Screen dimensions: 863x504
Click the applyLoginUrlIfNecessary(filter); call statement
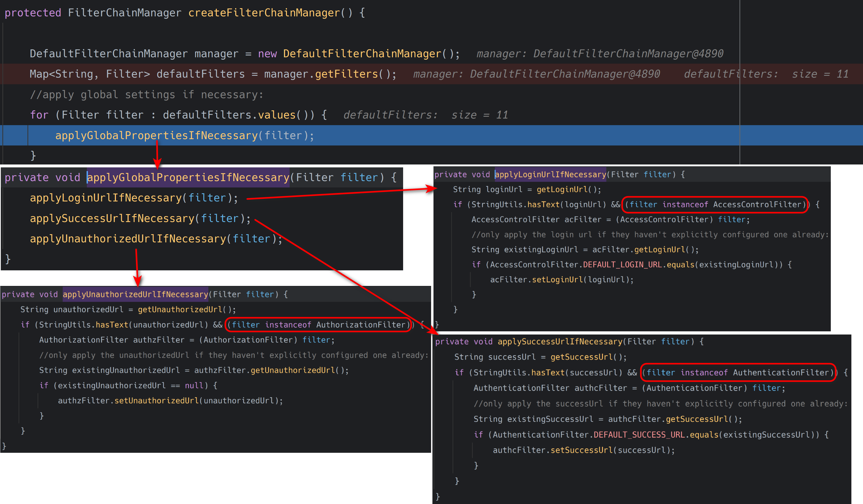pyautogui.click(x=134, y=198)
